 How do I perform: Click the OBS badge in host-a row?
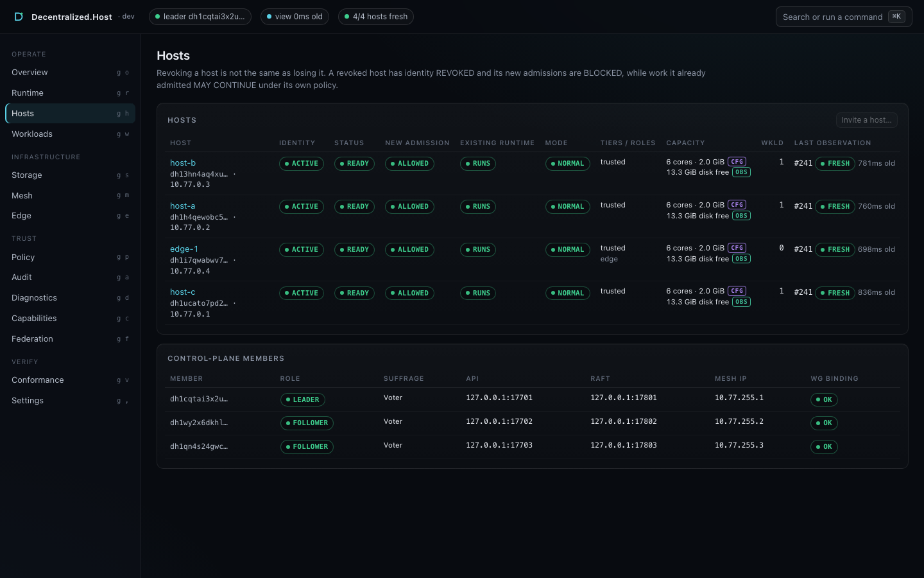click(x=741, y=216)
